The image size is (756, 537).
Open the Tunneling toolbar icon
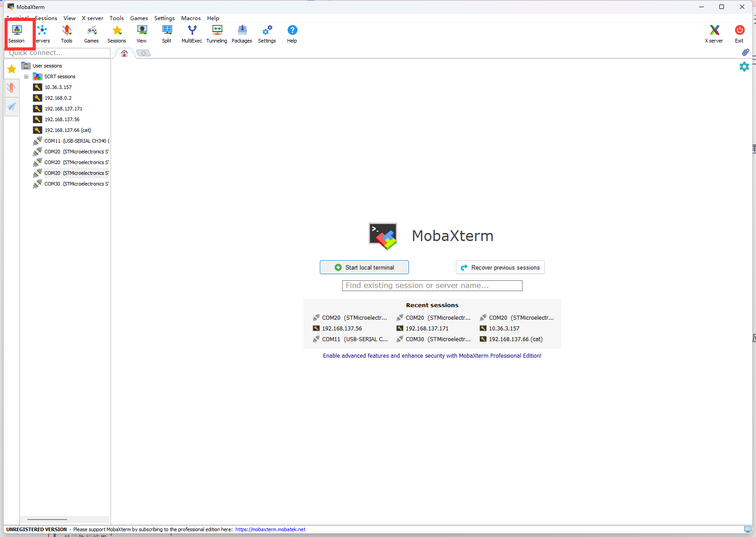click(217, 34)
